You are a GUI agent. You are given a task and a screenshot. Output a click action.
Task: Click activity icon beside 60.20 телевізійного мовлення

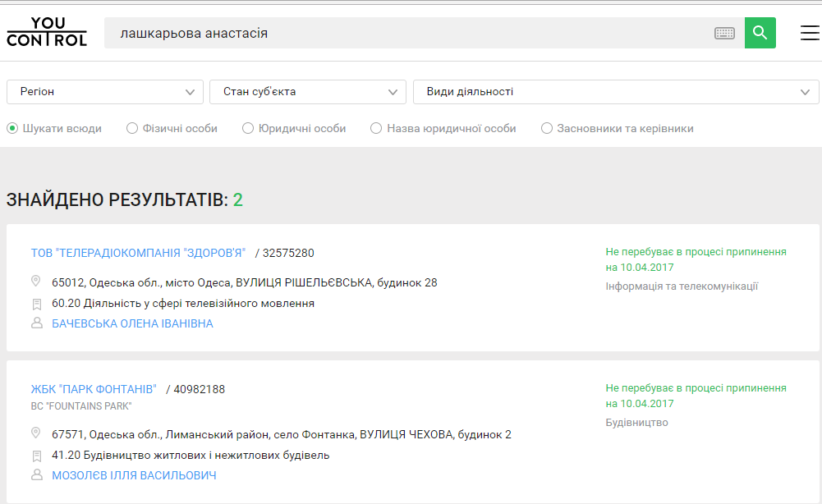coord(37,304)
